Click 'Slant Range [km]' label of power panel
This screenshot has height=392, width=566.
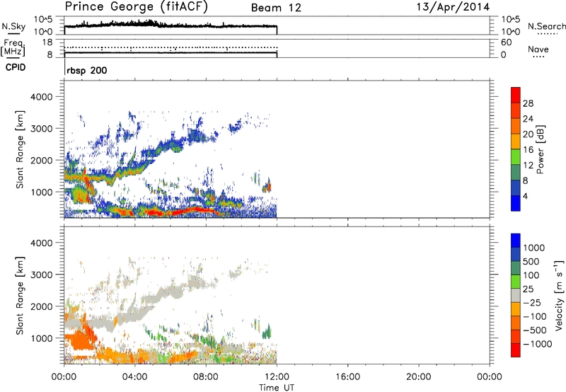[x=20, y=149]
